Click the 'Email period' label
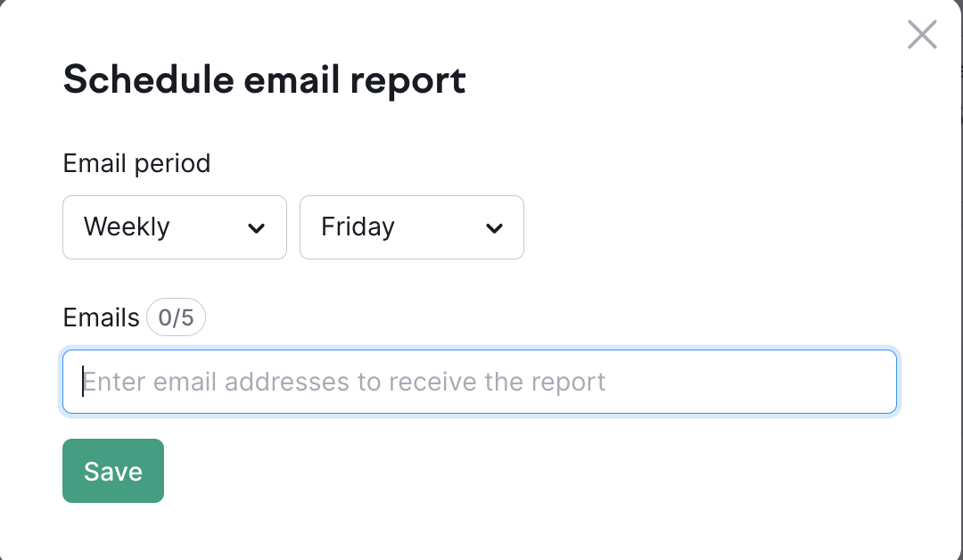Viewport: 963px width, 560px height. point(136,163)
